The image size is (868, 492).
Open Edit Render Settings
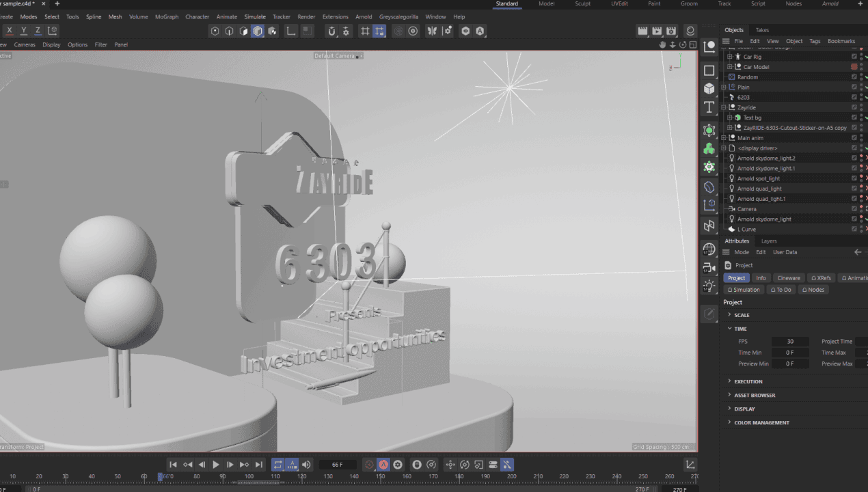(671, 31)
